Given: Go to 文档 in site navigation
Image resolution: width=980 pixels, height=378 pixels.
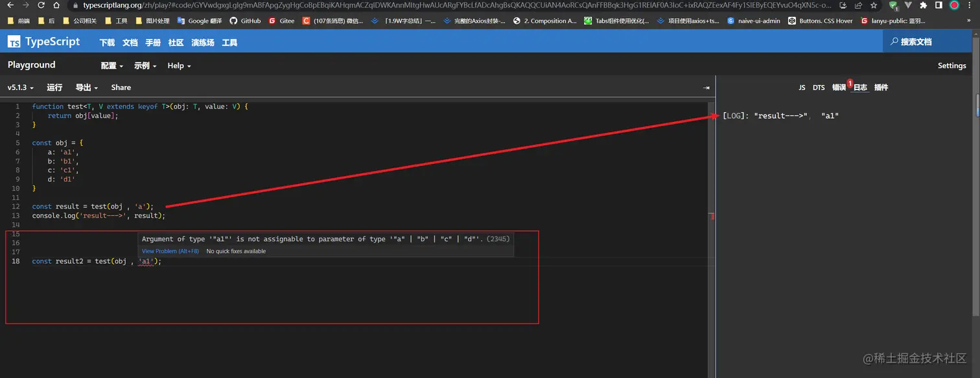Looking at the screenshot, I should pos(130,43).
